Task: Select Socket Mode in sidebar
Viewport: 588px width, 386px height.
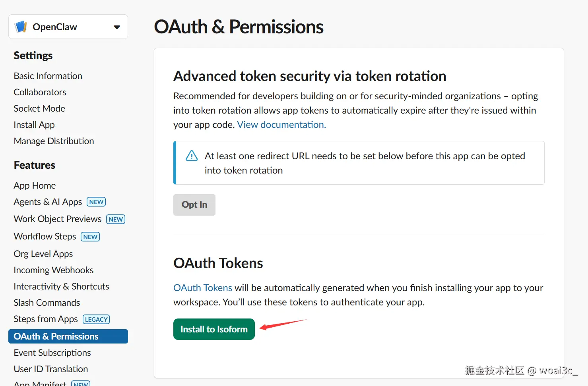Action: [x=39, y=108]
